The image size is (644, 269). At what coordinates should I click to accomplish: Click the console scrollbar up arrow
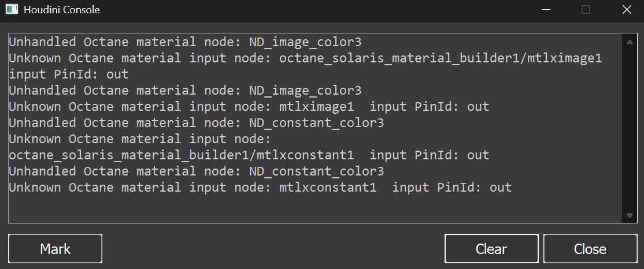tap(630, 42)
